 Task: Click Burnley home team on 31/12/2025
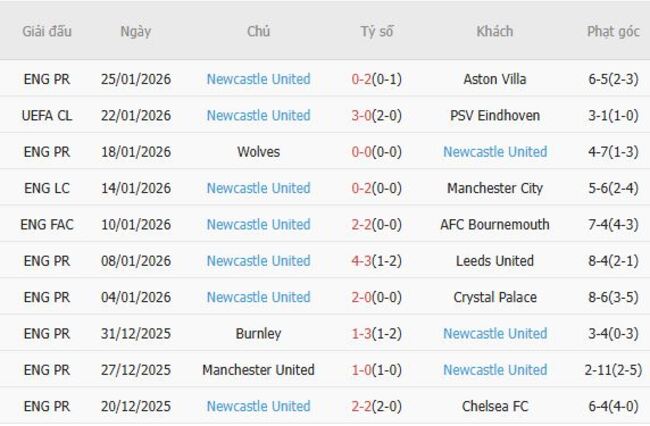tap(258, 333)
